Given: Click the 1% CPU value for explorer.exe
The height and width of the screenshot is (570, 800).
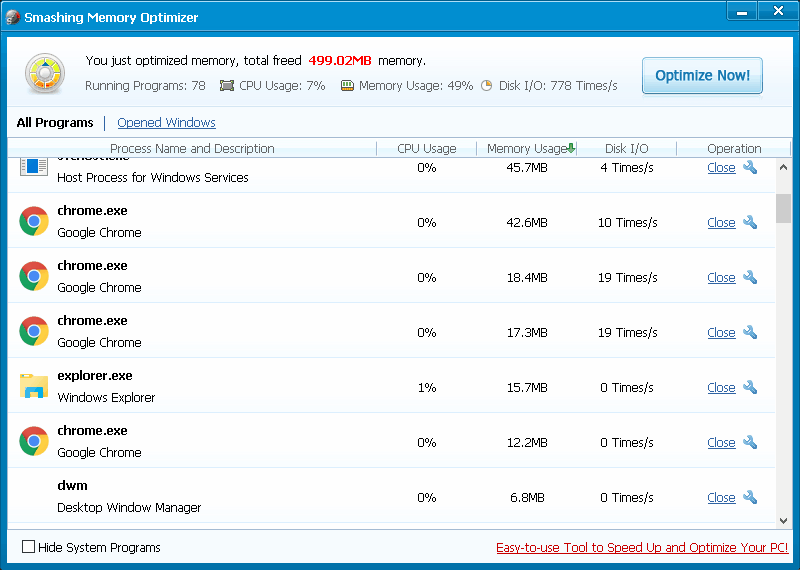Looking at the screenshot, I should point(427,388).
